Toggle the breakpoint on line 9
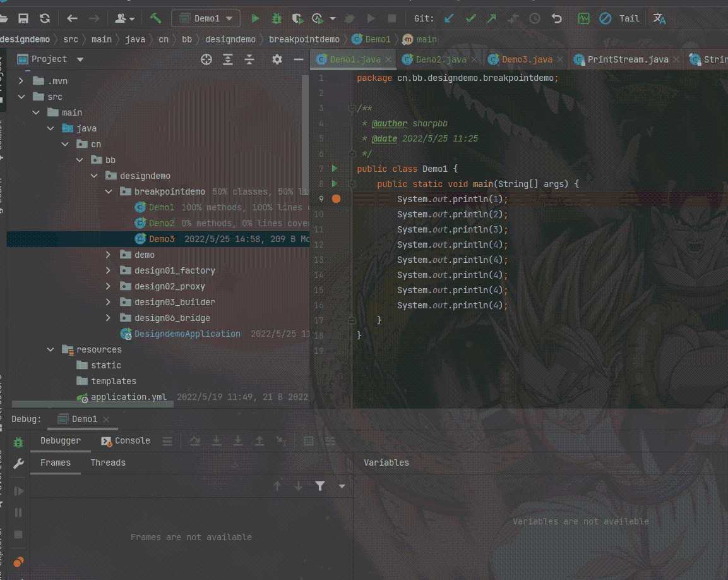Viewport: 728px width, 580px height. (336, 199)
